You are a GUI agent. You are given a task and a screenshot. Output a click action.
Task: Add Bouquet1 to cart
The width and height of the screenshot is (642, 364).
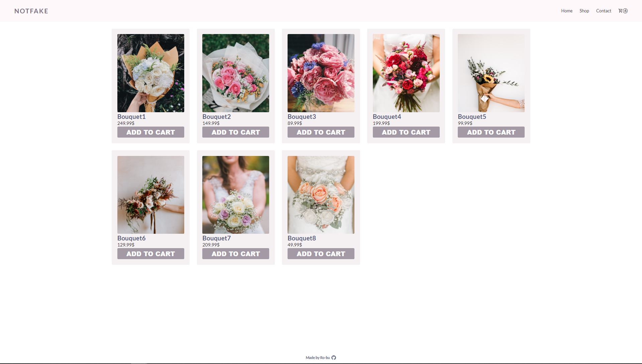(x=150, y=132)
